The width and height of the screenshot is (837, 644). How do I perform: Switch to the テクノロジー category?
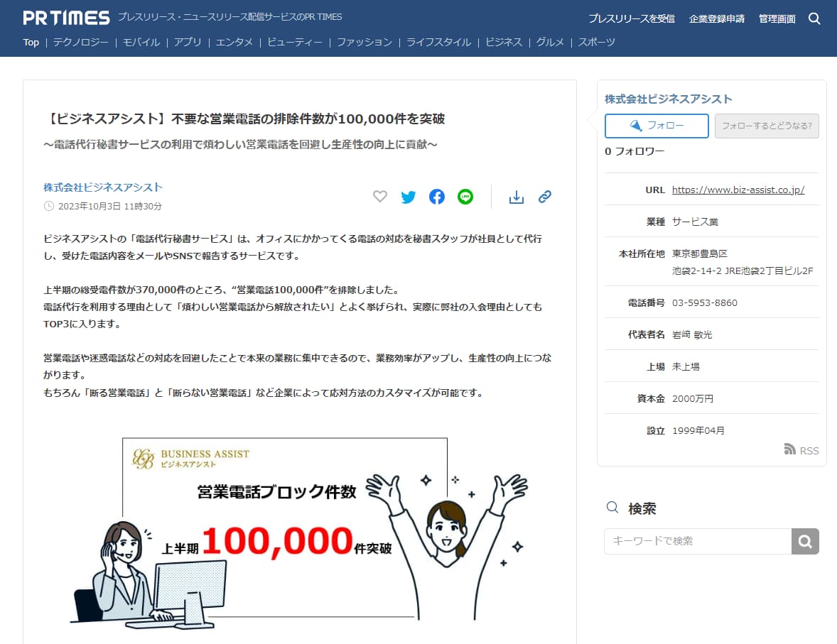(80, 42)
